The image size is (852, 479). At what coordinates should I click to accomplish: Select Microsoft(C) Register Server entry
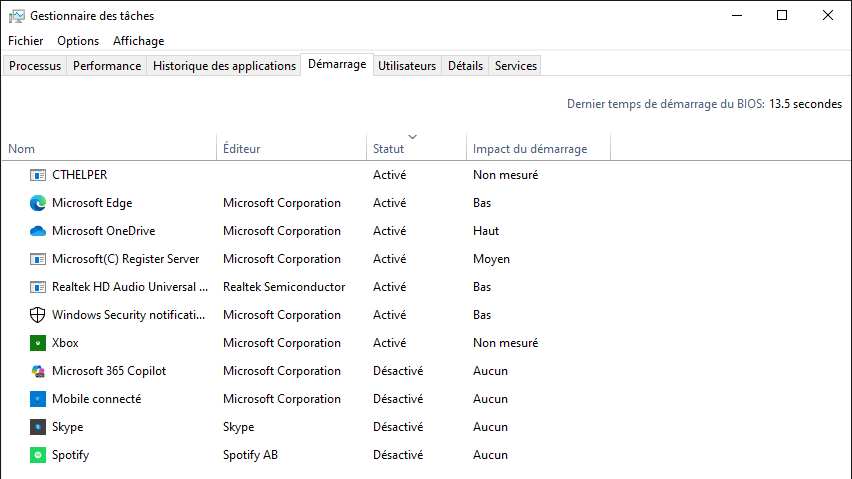click(126, 259)
